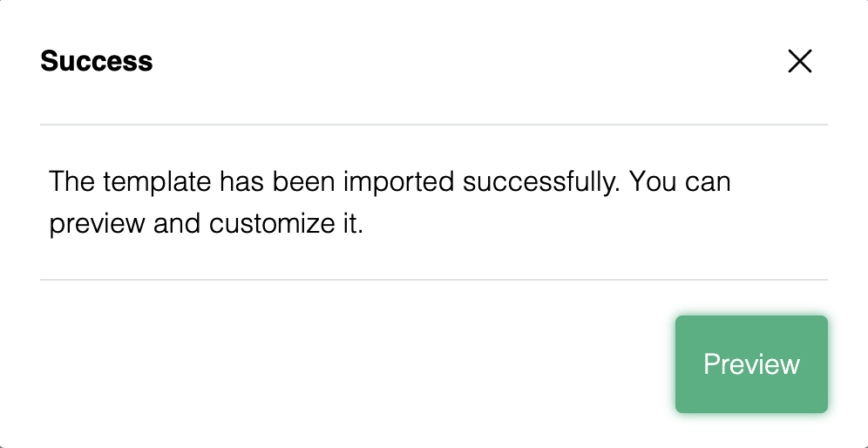Click the word 'template' in the message
The image size is (868, 448).
[157, 182]
